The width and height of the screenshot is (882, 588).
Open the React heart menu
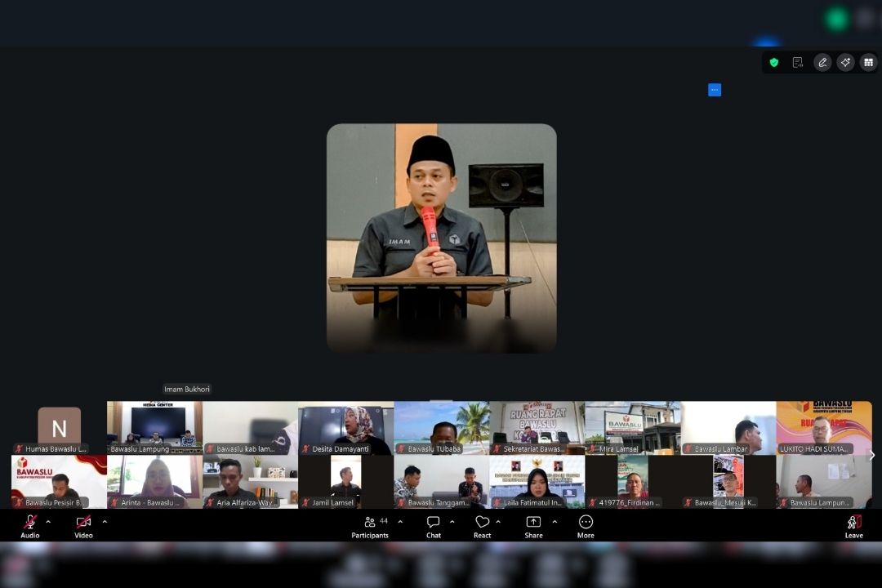point(482,528)
